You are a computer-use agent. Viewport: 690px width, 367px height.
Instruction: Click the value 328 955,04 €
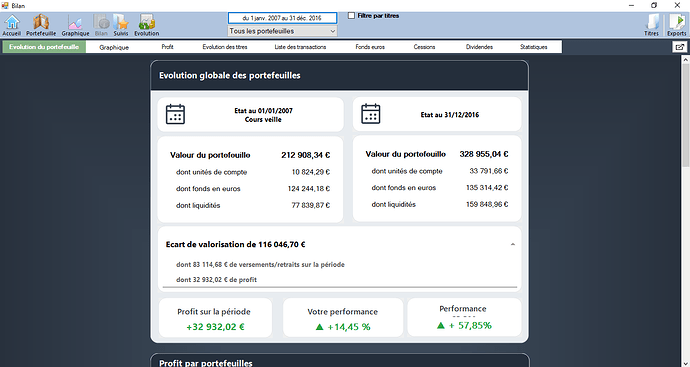point(484,154)
